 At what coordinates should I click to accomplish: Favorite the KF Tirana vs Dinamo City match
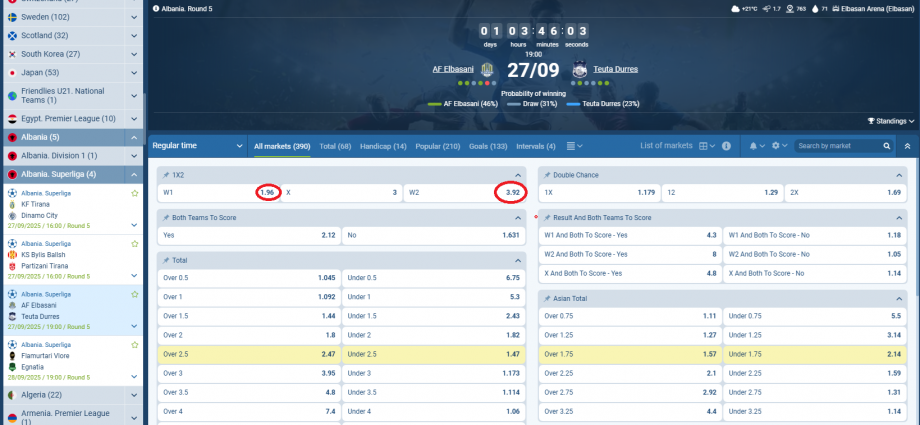click(x=135, y=192)
